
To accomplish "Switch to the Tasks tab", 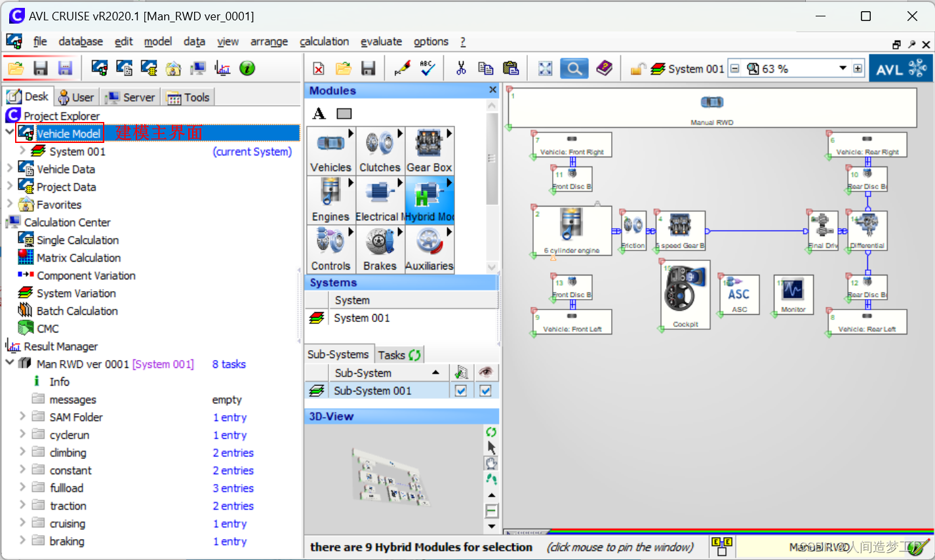I will pos(399,355).
